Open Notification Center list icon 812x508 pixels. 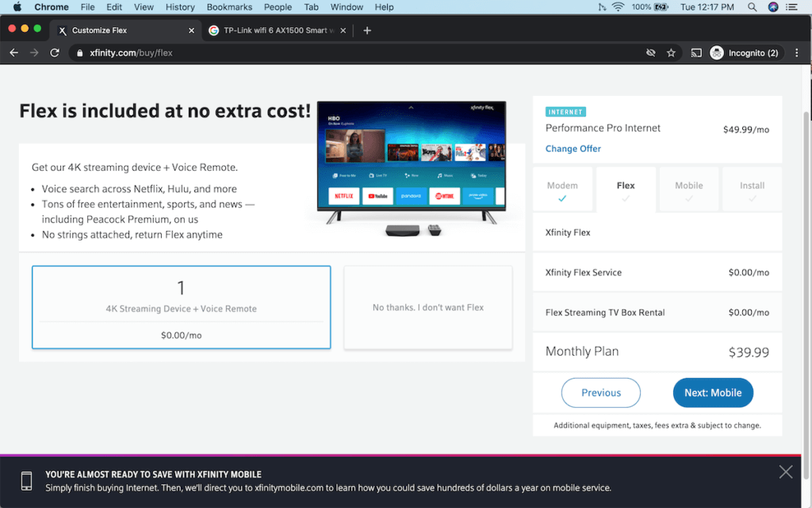[x=791, y=6]
